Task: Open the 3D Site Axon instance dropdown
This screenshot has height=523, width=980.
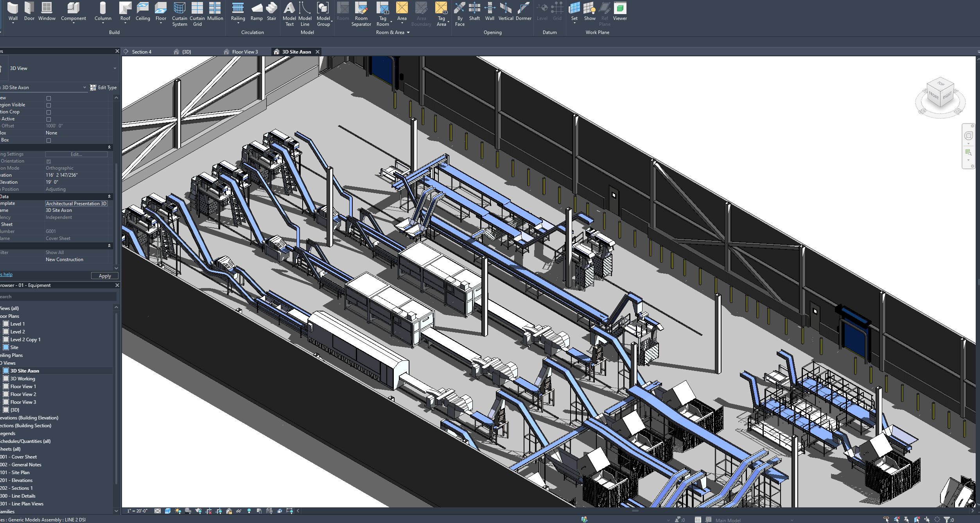Action: [84, 88]
